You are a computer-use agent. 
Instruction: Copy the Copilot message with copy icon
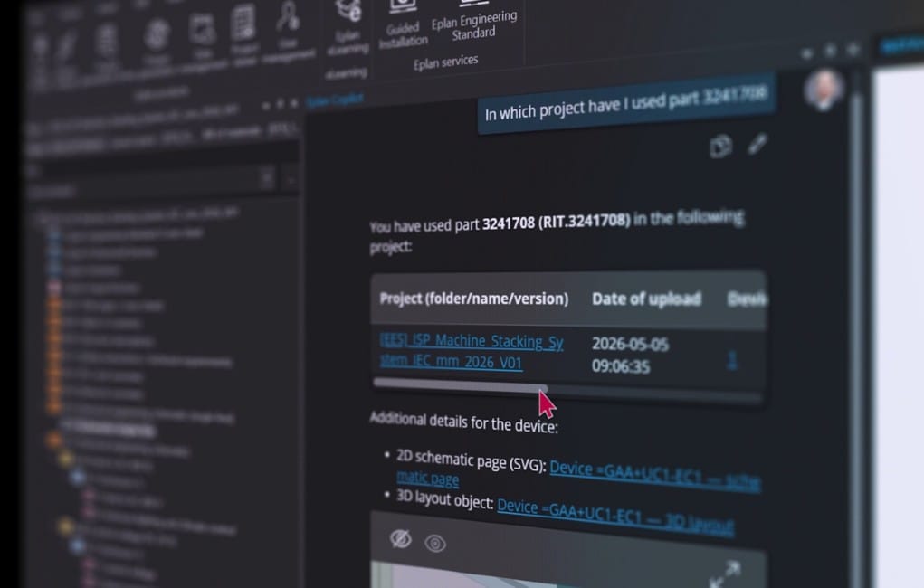coord(720,147)
